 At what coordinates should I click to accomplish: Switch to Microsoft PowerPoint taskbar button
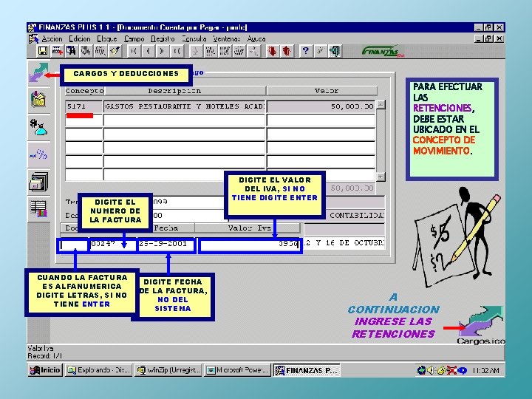(x=238, y=370)
